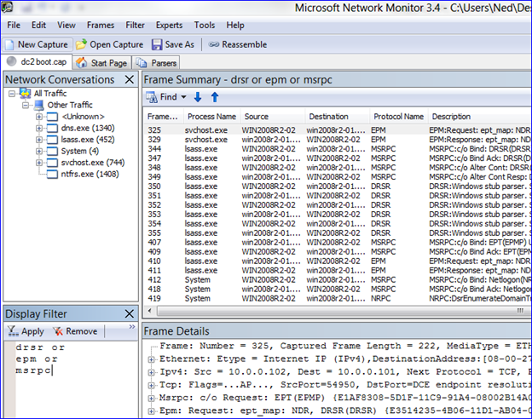This screenshot has height=419, width=532.
Task: Click the svchost.exe conversation icon
Action: click(52, 163)
